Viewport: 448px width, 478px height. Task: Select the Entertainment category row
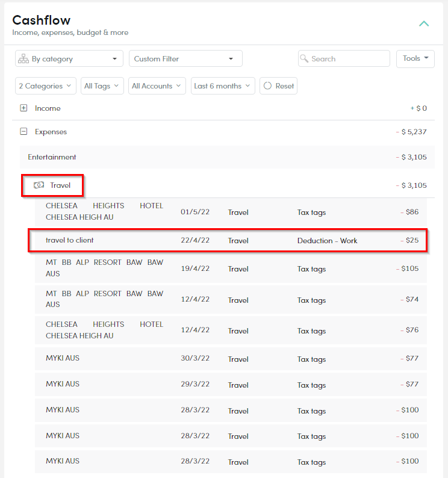point(227,157)
